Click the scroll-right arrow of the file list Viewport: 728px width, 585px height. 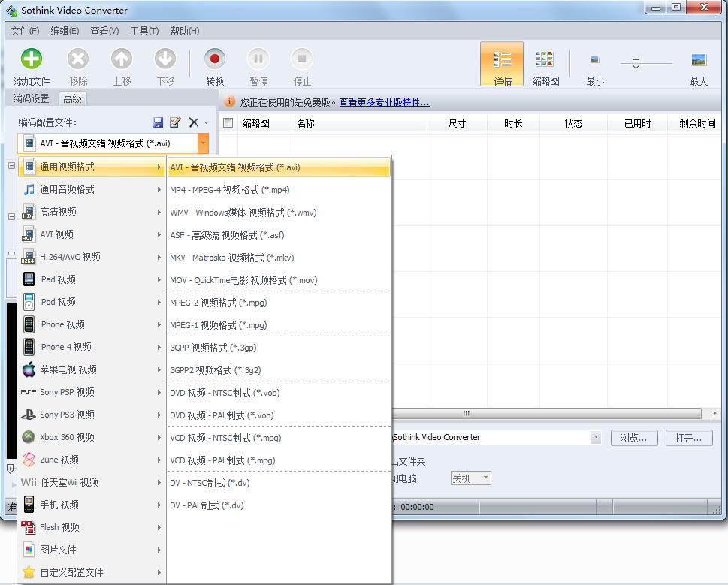point(714,413)
